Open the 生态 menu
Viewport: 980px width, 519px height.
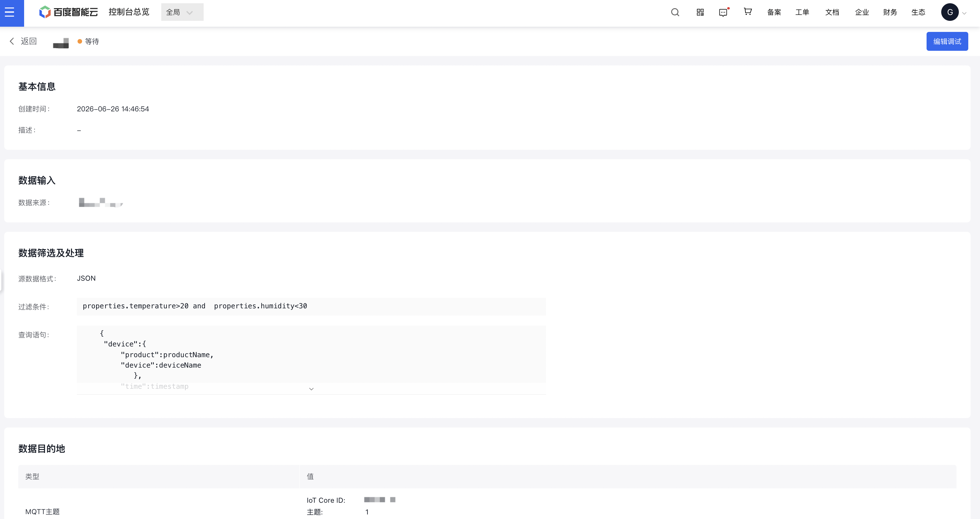pos(918,12)
